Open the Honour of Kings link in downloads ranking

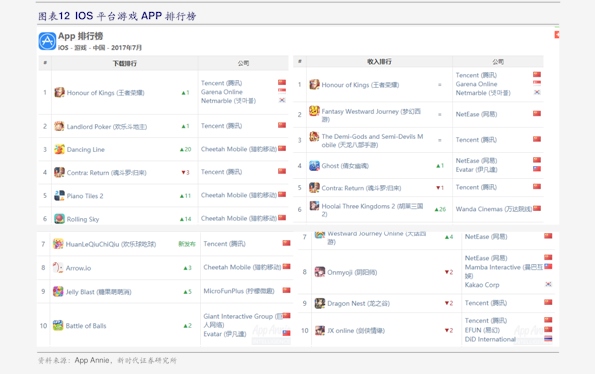[105, 93]
